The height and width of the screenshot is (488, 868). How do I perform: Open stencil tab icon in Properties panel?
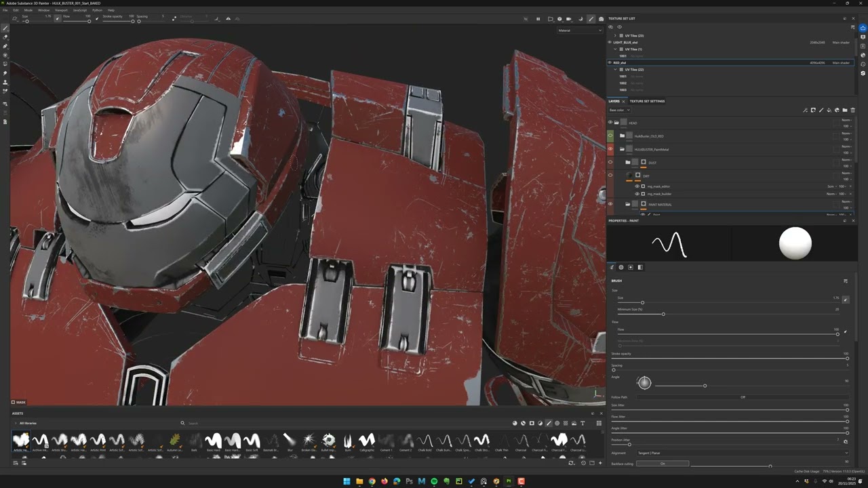[x=631, y=267]
